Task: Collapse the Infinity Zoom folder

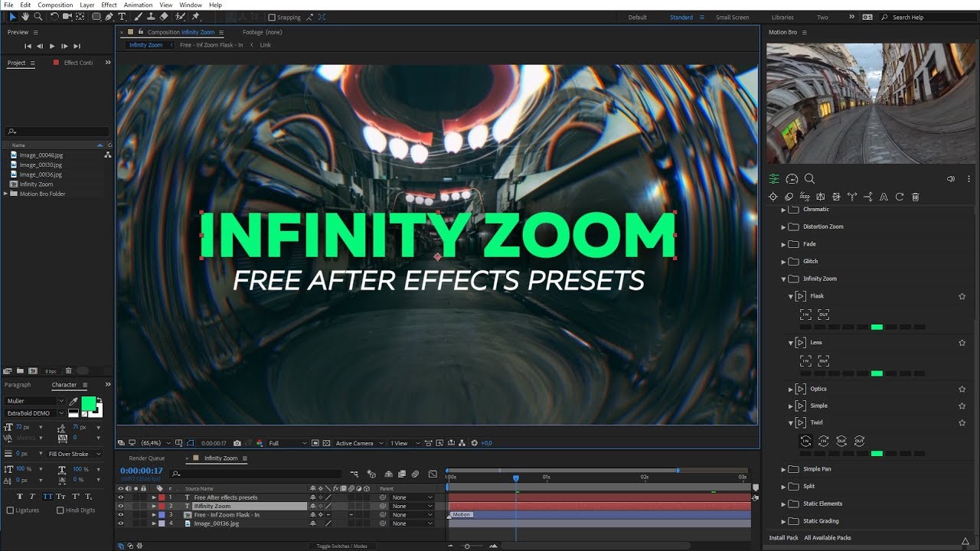Action: click(x=783, y=279)
